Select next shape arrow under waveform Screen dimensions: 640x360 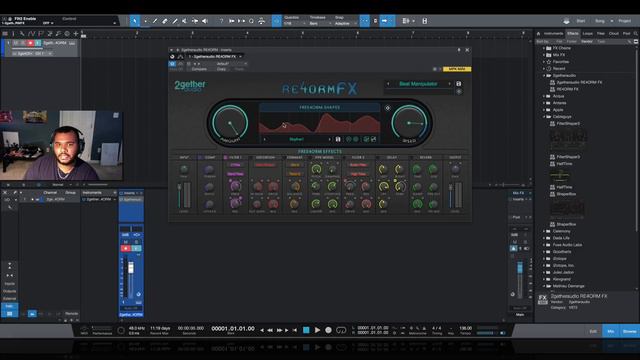point(329,139)
